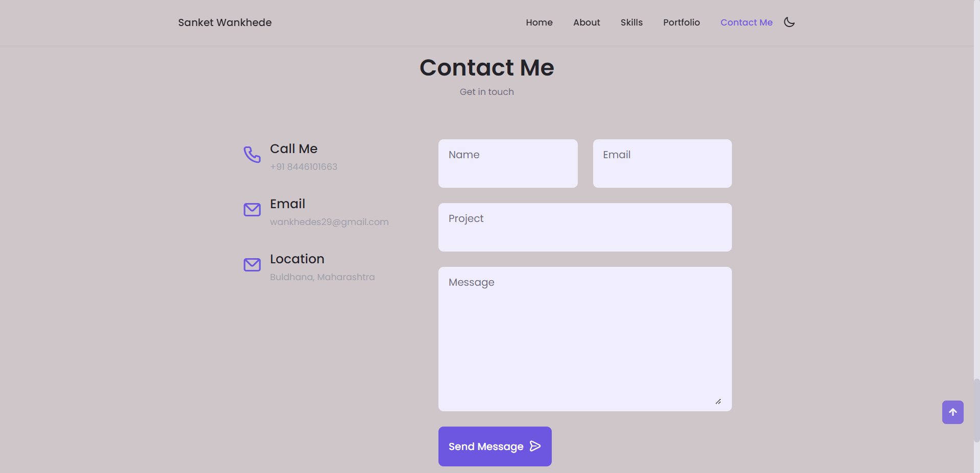This screenshot has height=473, width=980.
Task: Click the paper plane icon on Send Message
Action: [x=535, y=445]
